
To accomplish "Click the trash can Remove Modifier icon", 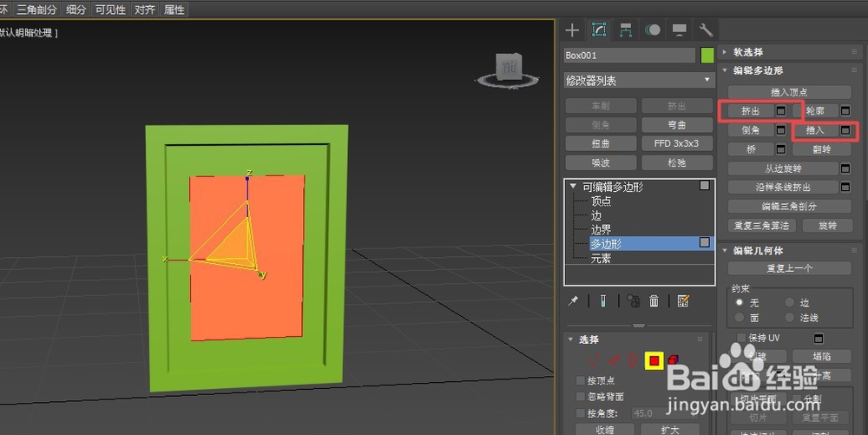I will [654, 300].
